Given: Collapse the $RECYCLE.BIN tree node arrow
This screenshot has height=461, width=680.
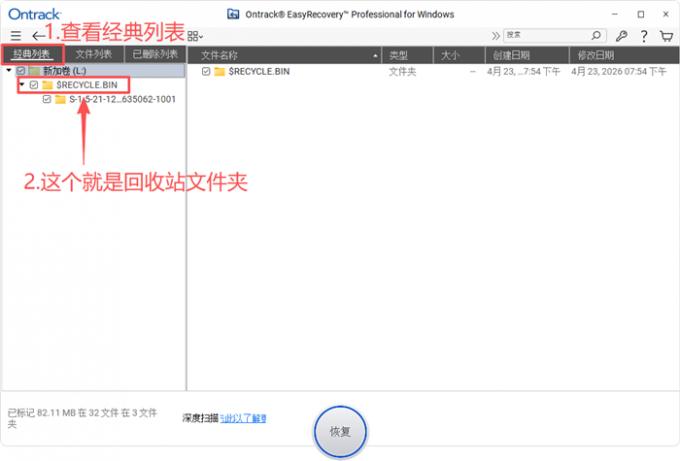Looking at the screenshot, I should [22, 85].
